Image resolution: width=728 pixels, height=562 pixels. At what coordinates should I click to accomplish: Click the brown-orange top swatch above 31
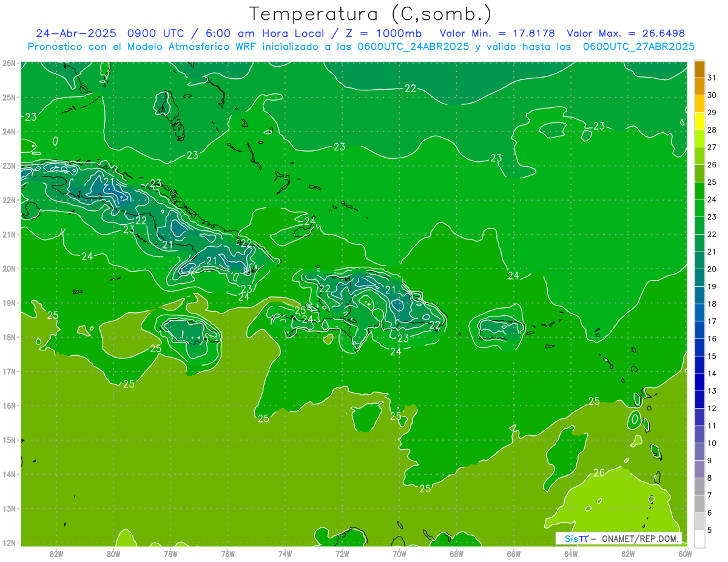click(699, 69)
